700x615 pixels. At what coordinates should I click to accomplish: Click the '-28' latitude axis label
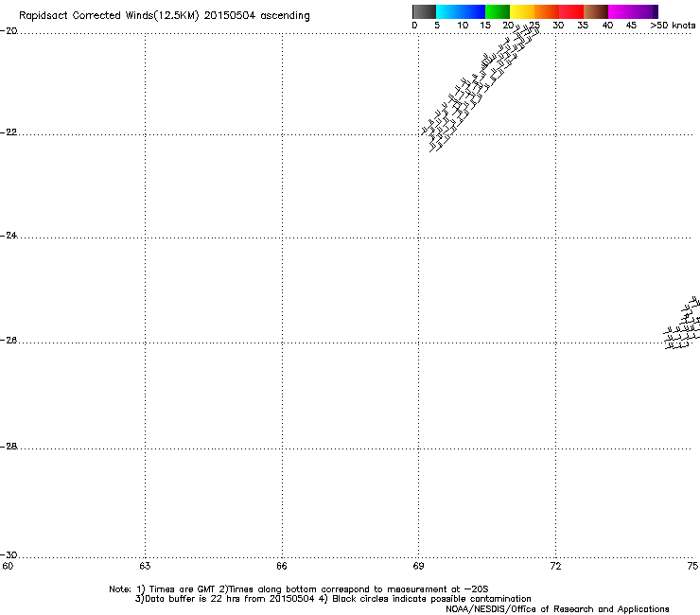pos(9,447)
